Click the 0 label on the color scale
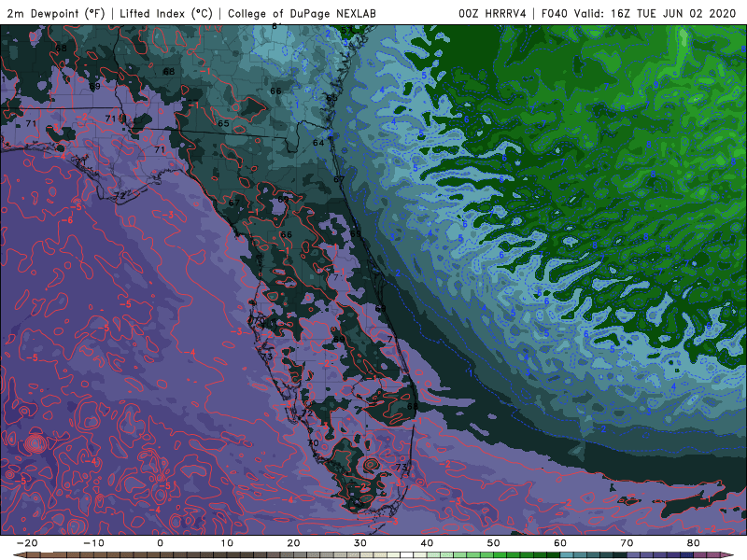 (160, 543)
